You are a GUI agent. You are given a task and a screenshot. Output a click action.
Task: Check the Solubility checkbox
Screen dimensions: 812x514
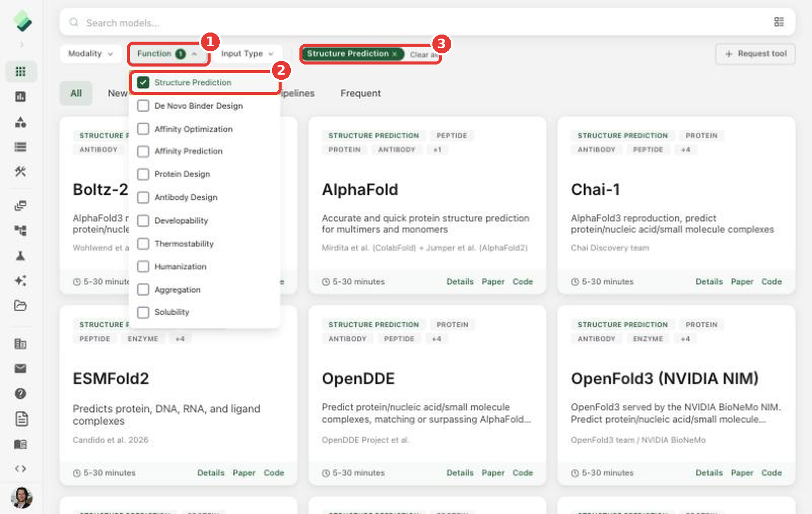pos(144,312)
